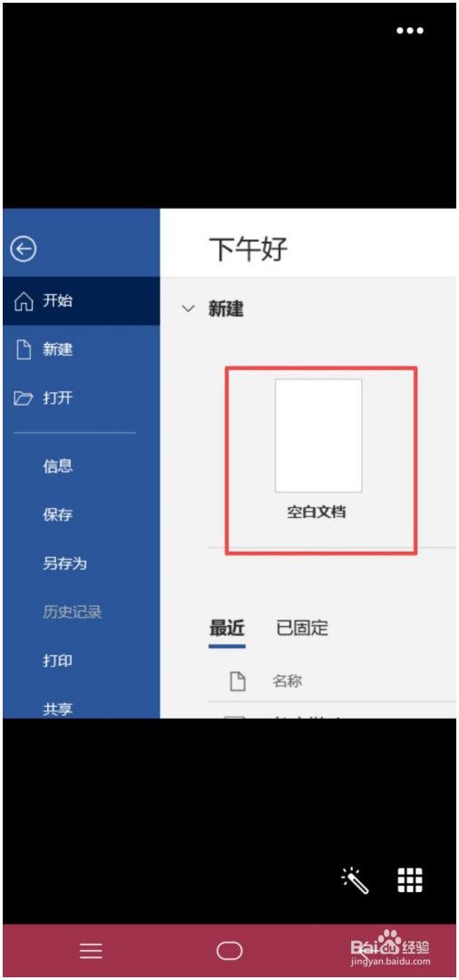Click the open folder icon
Viewport: 459px width, 980px height.
click(24, 398)
